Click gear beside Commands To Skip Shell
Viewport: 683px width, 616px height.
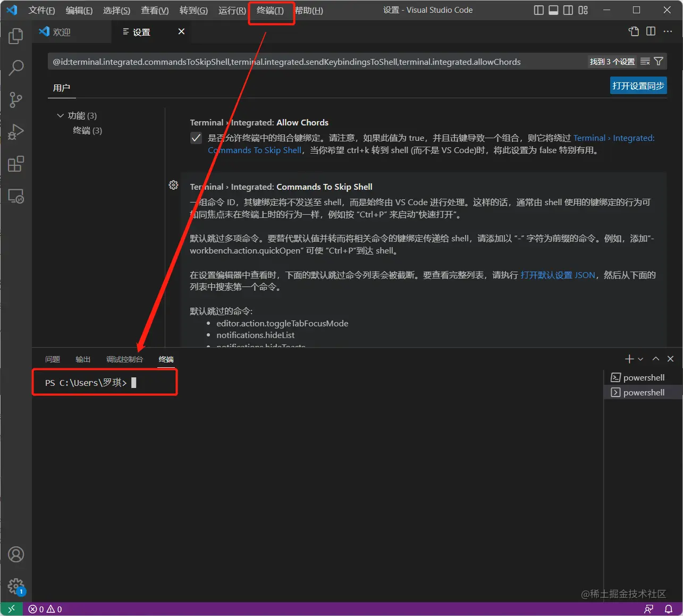(173, 185)
